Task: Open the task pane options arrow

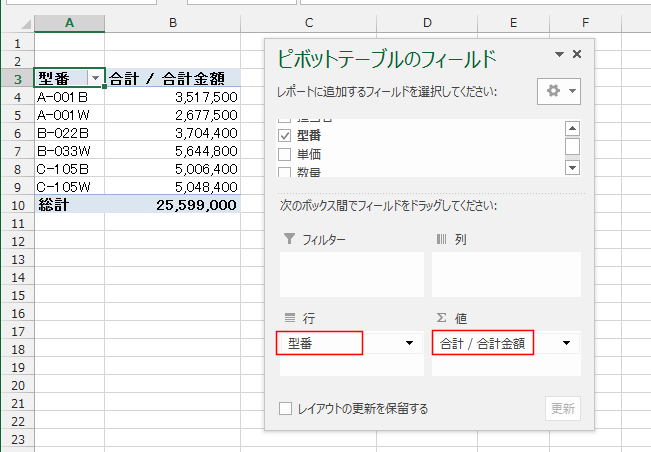Action: (559, 54)
